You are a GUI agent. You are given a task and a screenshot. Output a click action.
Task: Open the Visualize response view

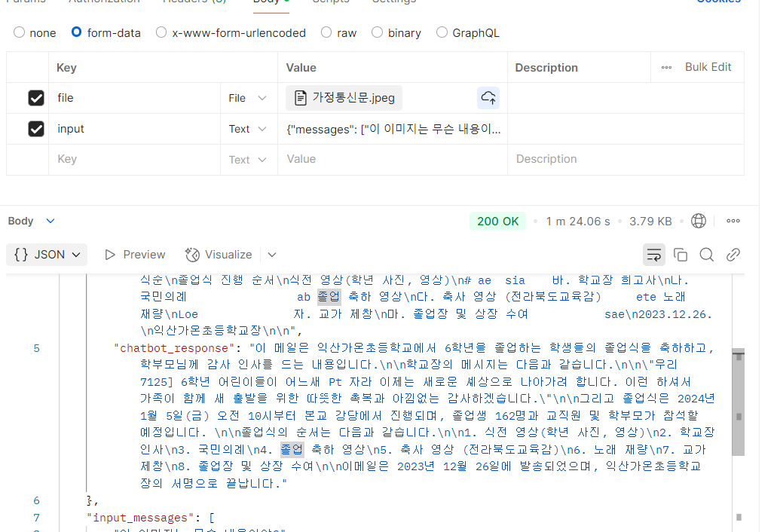[x=219, y=255]
